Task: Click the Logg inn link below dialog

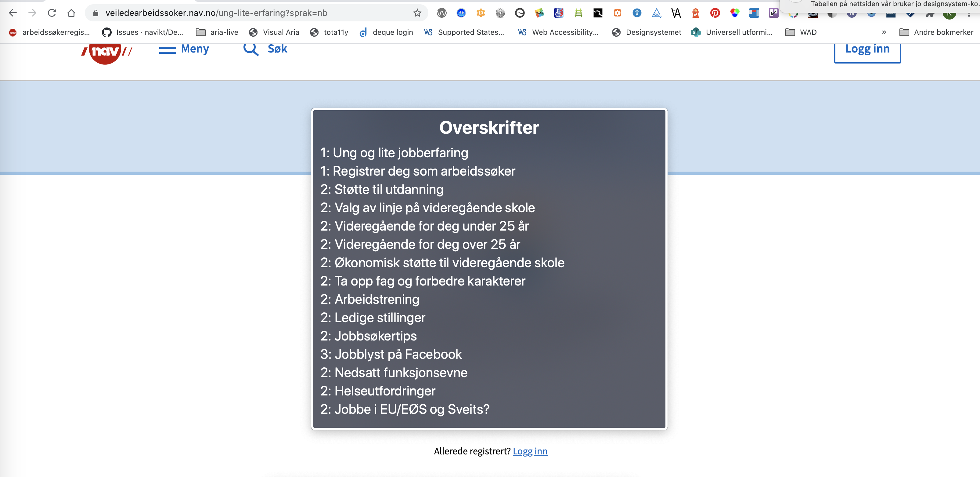Action: pyautogui.click(x=530, y=451)
